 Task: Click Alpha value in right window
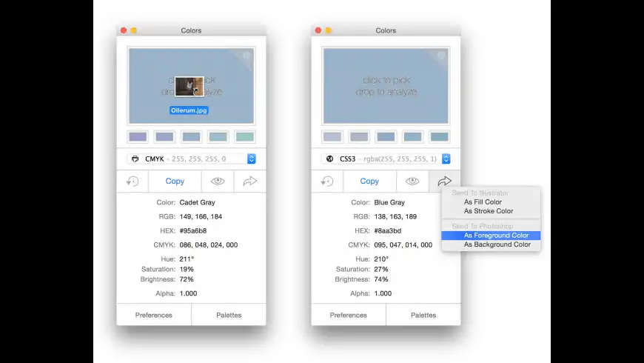(383, 293)
